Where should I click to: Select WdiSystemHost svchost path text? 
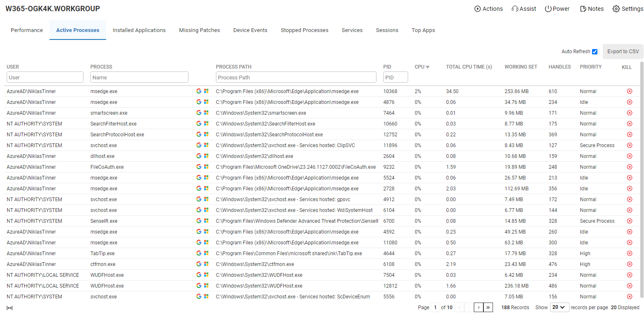[x=294, y=210]
